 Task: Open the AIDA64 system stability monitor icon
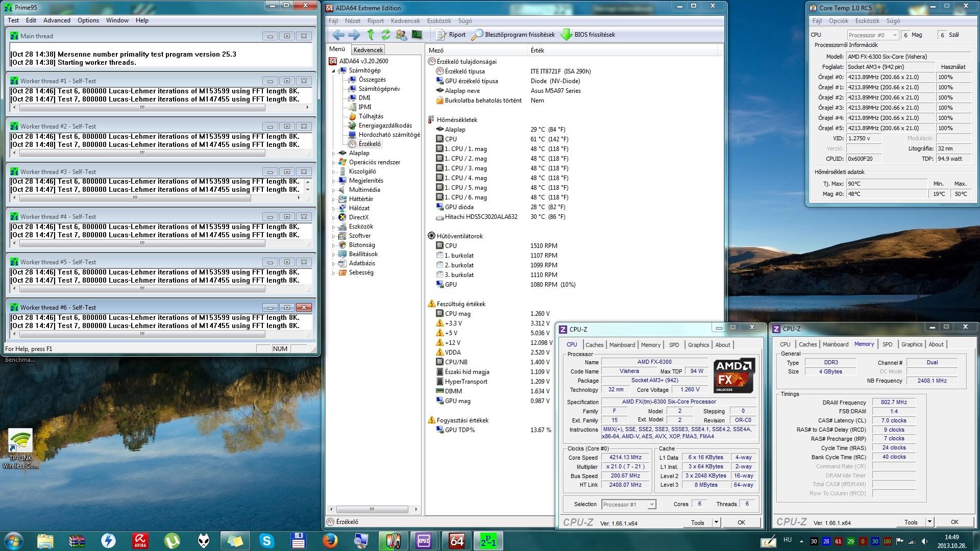tap(417, 35)
